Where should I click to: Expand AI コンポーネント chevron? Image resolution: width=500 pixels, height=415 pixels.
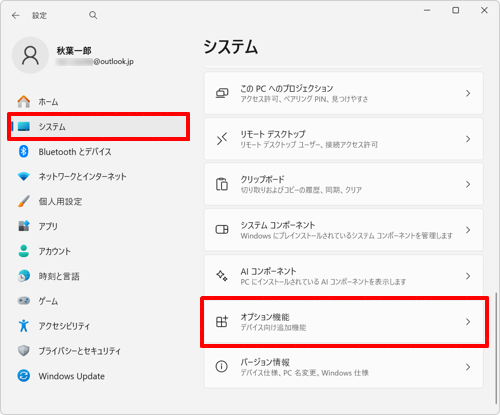[468, 276]
